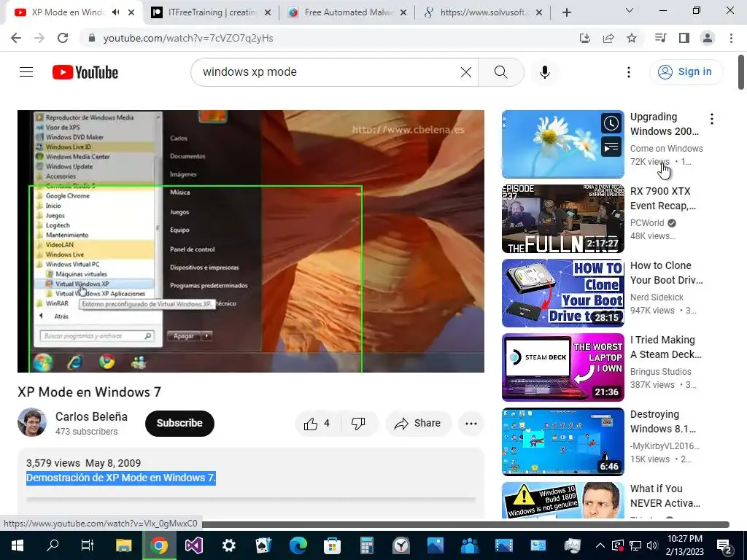Click the address bar URL
Image resolution: width=747 pixels, height=560 pixels.
pos(188,38)
